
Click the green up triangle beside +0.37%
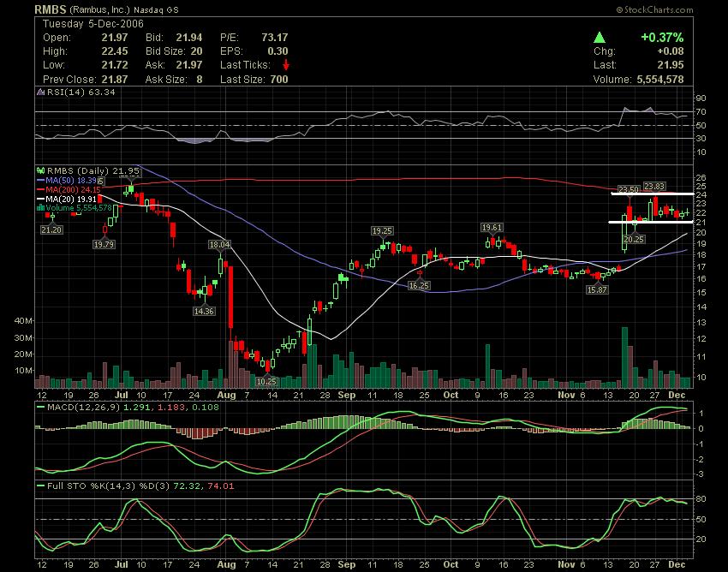(x=600, y=38)
